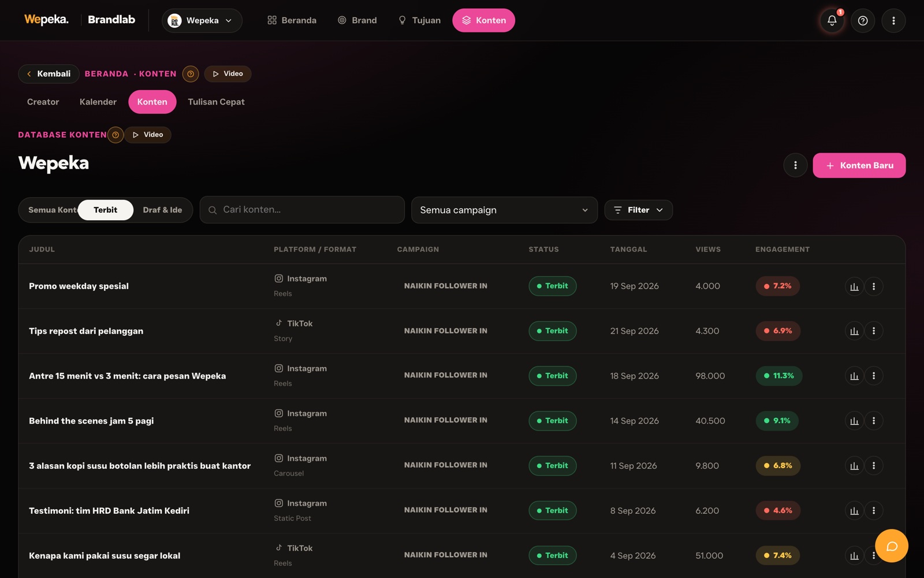Click the Kembali back button
The image size is (924, 578).
49,74
